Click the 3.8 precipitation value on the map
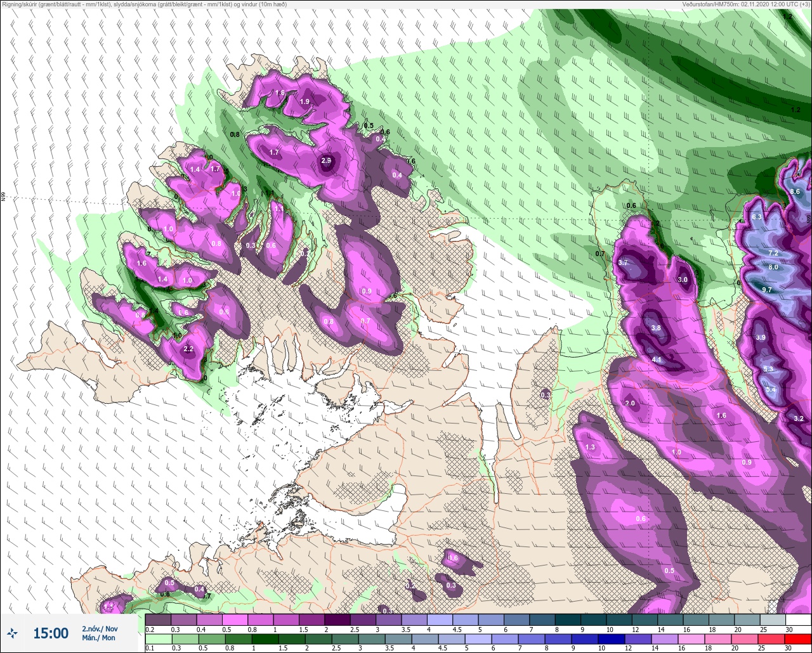The height and width of the screenshot is (653, 812). pyautogui.click(x=656, y=328)
